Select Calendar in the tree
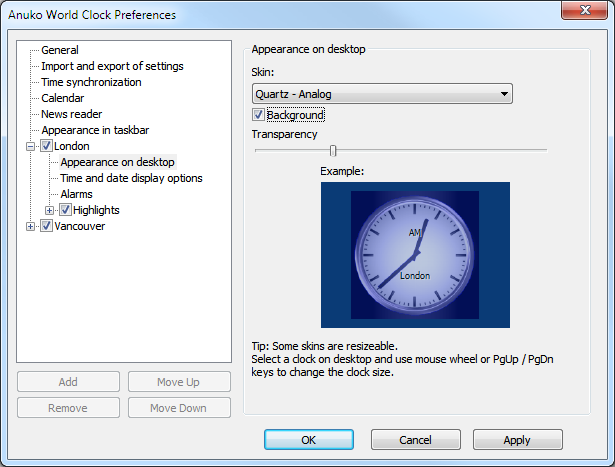The image size is (615, 467). [x=62, y=98]
